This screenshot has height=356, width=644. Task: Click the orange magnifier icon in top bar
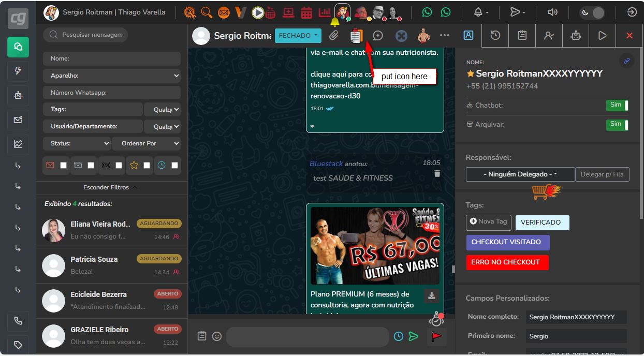(x=207, y=12)
